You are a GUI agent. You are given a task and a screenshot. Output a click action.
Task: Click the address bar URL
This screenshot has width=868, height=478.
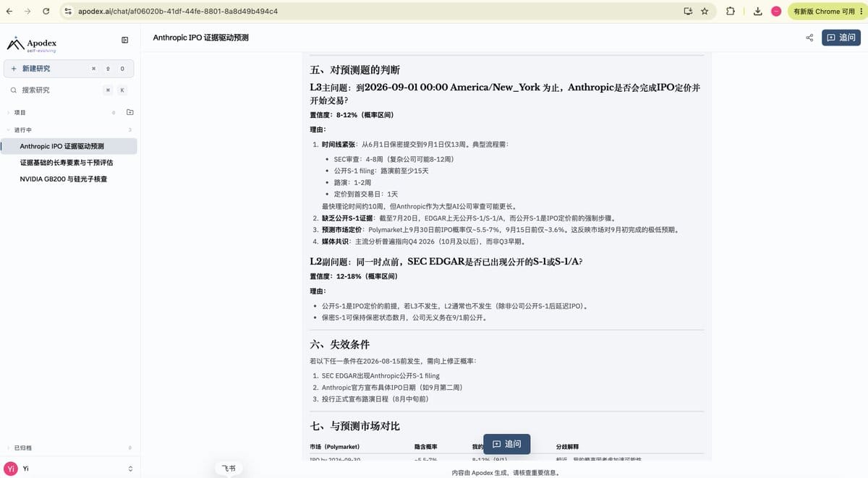(x=178, y=12)
